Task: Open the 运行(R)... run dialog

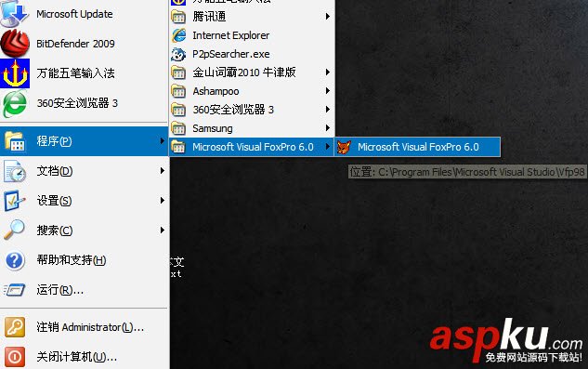Action: click(84, 290)
